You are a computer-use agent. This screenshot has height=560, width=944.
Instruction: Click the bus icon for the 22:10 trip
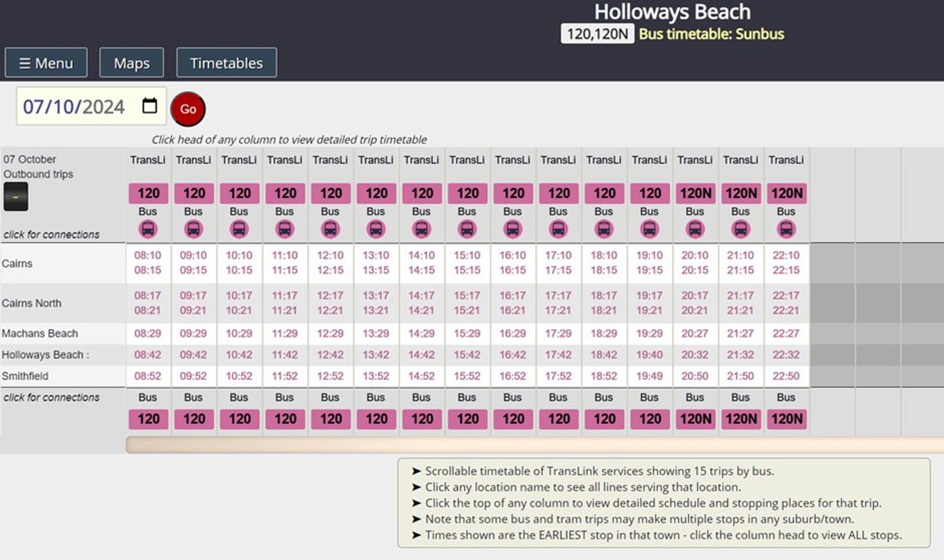(786, 229)
